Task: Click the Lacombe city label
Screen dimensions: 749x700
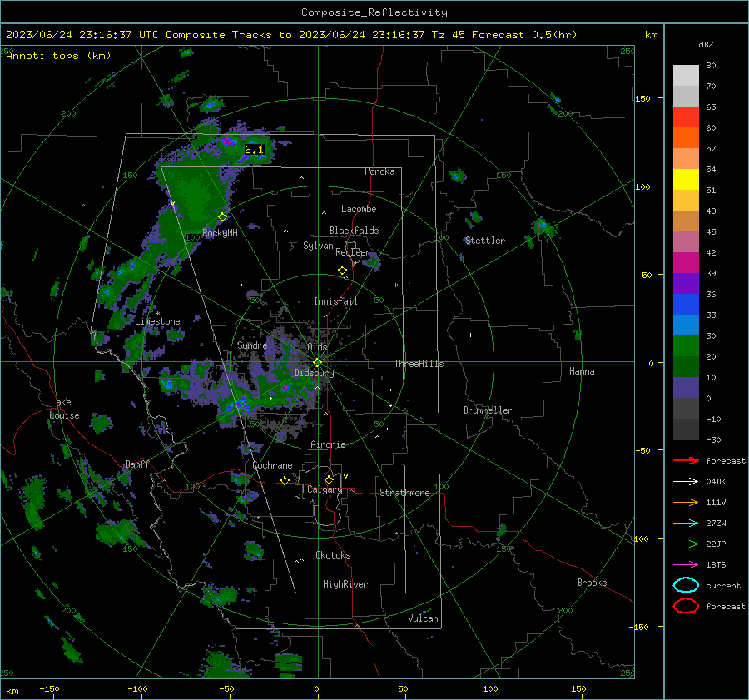Action: point(359,209)
